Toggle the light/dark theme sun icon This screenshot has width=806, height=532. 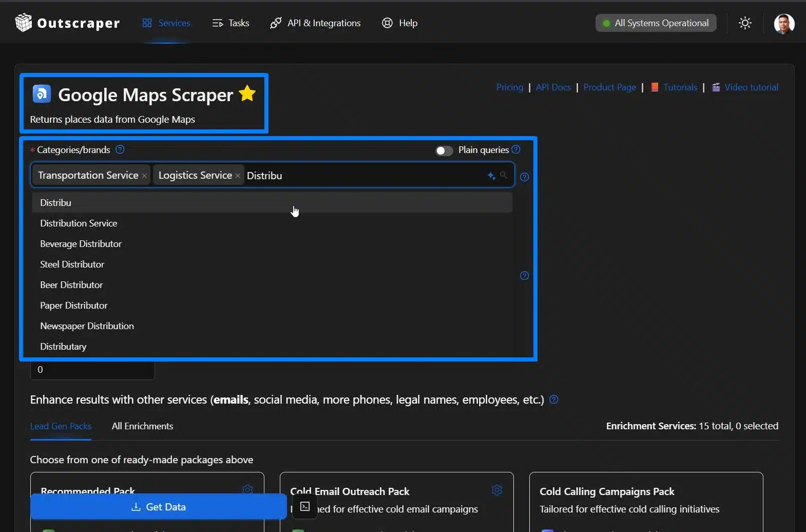745,23
